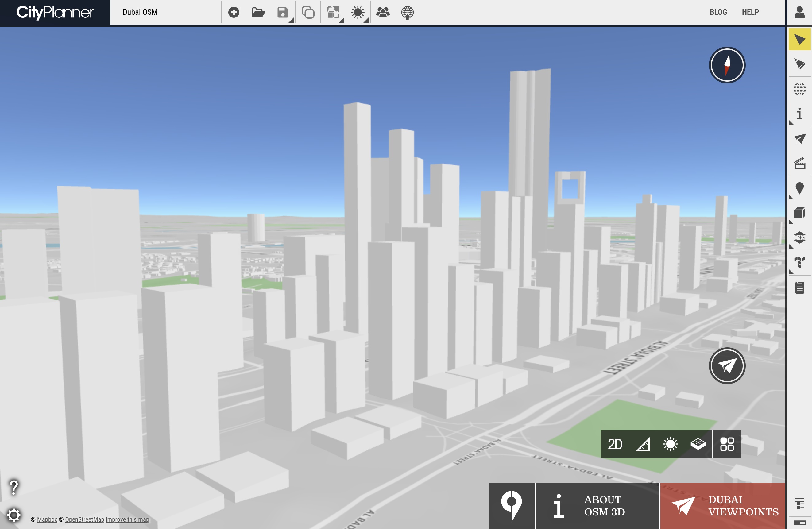Click the Improve this map link

(x=127, y=519)
